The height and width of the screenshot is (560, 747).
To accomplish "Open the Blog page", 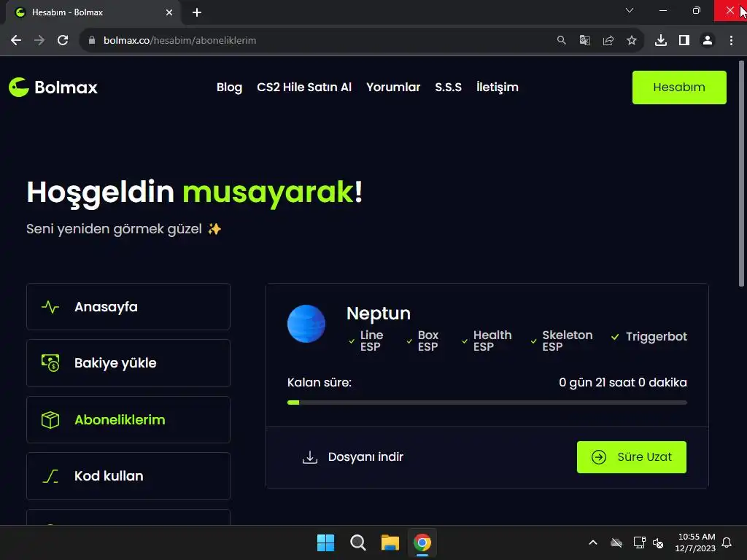I will 229,87.
